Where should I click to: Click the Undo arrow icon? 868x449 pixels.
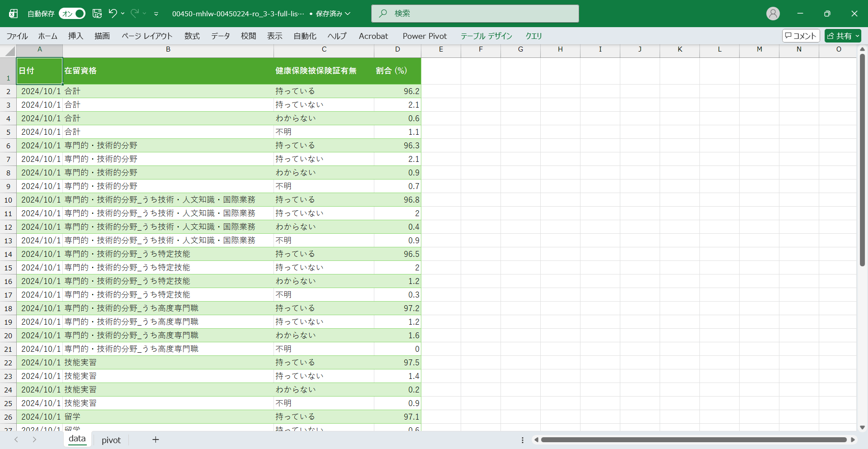(x=113, y=14)
